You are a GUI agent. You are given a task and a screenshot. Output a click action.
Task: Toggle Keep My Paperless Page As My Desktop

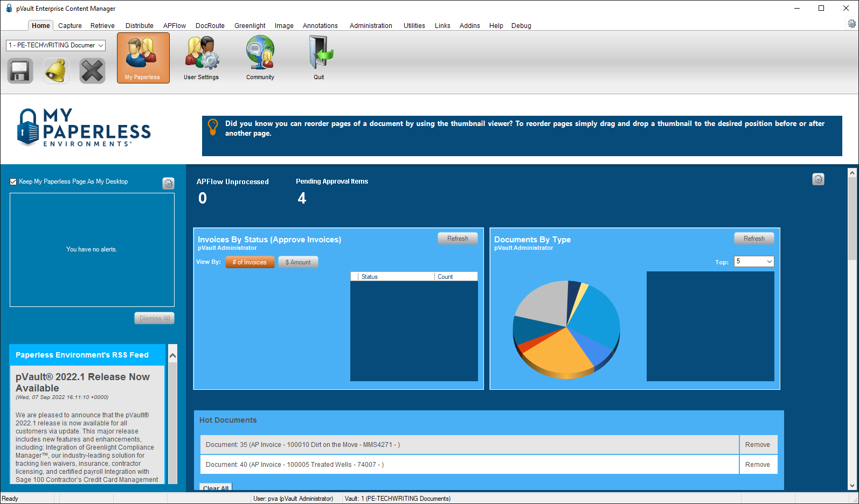coord(13,181)
